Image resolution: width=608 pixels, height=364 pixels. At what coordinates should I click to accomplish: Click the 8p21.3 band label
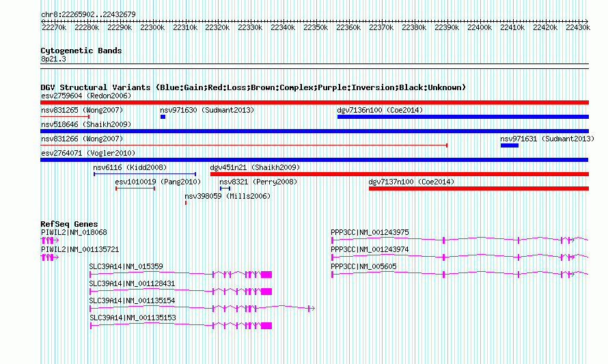click(x=53, y=59)
